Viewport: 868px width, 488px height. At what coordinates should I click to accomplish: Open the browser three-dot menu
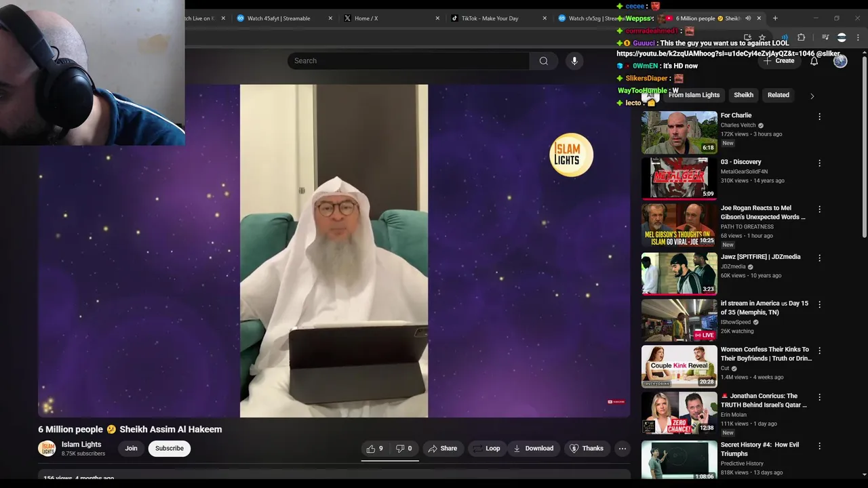point(859,38)
